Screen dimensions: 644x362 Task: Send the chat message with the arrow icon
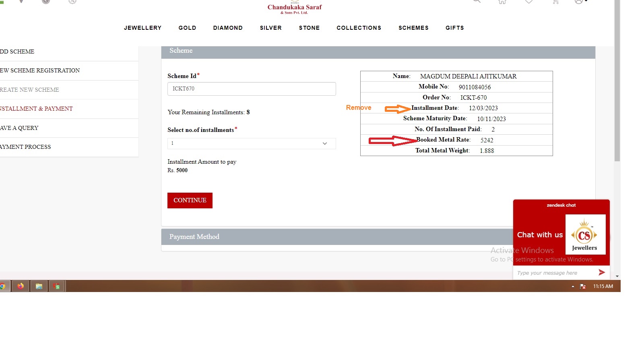[x=601, y=272]
